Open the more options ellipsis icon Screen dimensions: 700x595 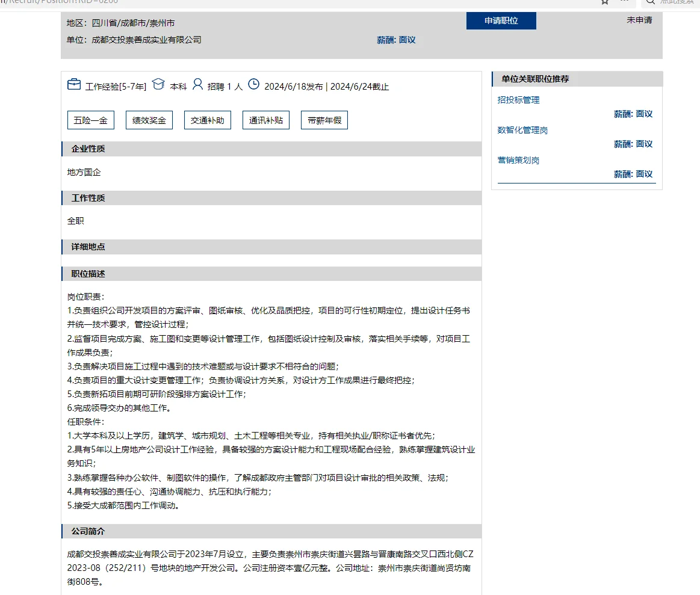[625, 3]
